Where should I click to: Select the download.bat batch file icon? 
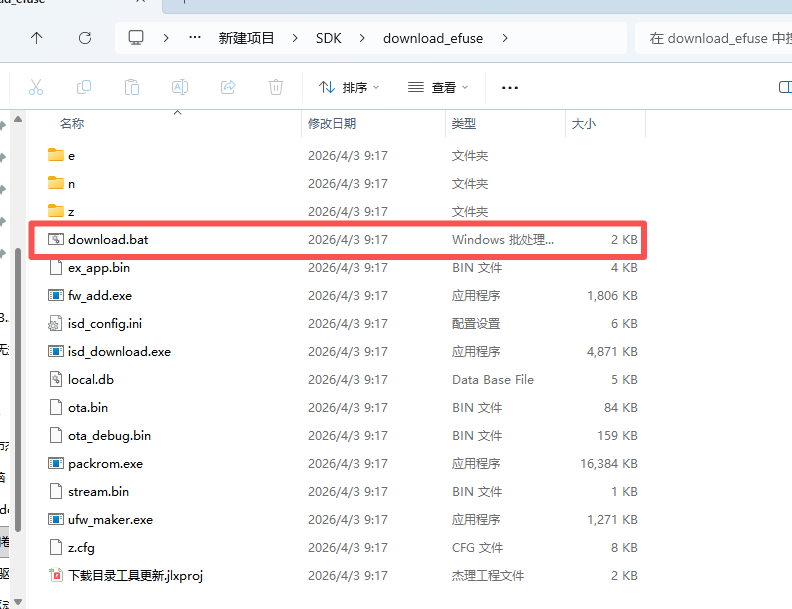[56, 239]
